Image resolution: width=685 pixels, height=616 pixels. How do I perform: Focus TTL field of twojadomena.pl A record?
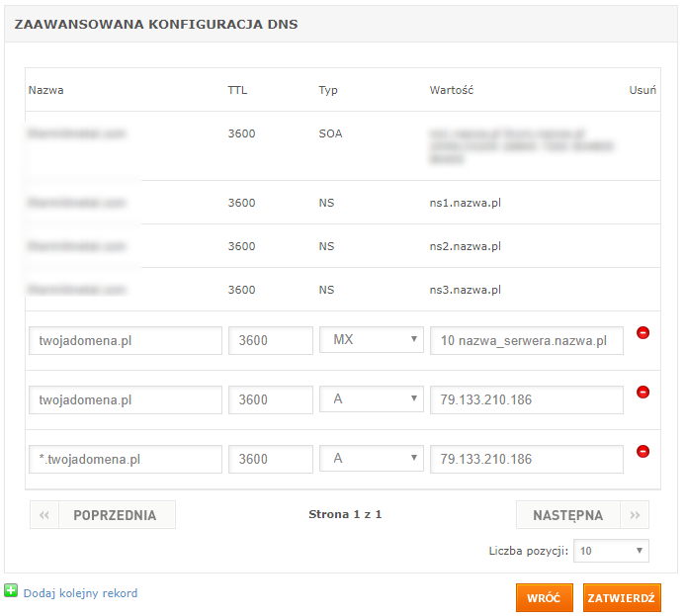click(x=271, y=399)
